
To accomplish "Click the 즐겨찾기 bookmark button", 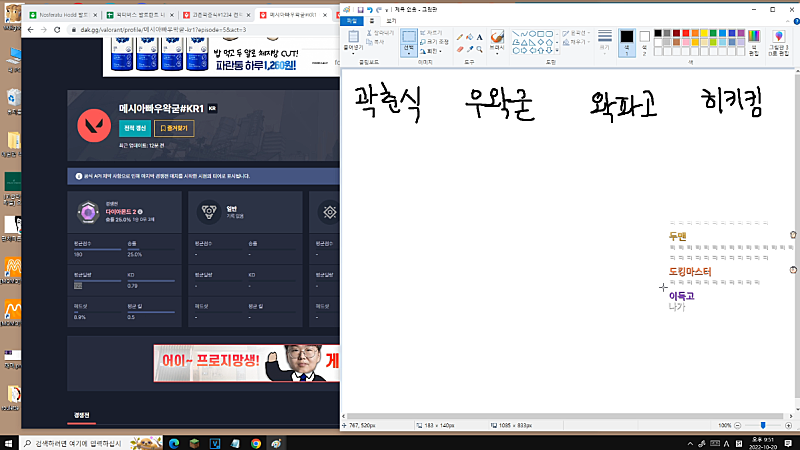I will [x=174, y=128].
